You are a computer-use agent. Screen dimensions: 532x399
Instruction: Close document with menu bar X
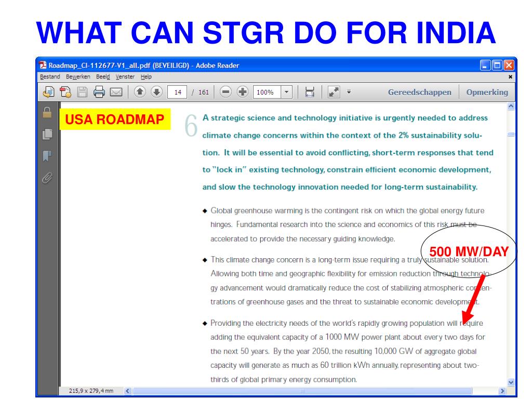510,77
